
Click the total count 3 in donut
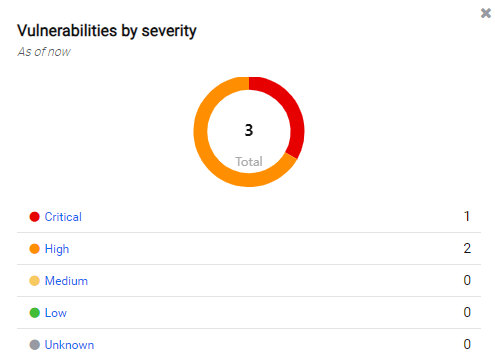(249, 130)
